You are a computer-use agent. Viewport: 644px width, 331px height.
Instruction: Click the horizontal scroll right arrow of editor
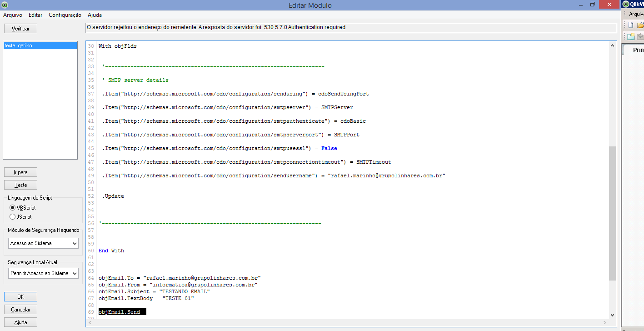coord(605,322)
